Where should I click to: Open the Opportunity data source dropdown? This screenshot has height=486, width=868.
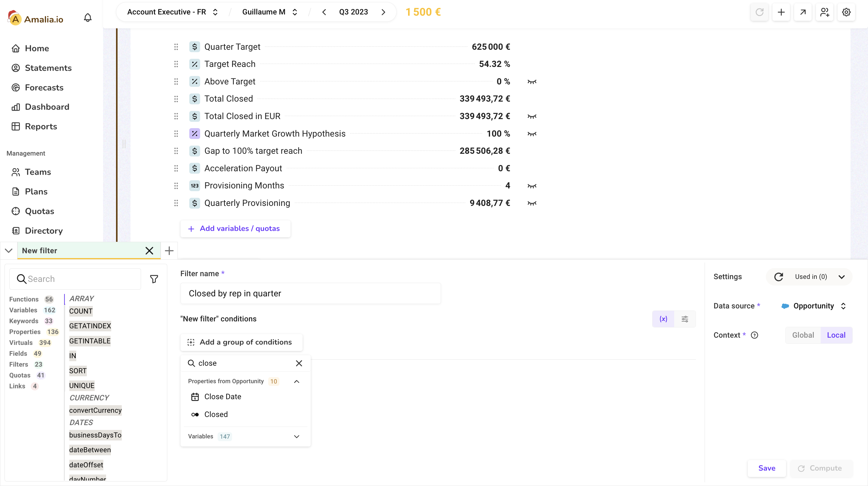(x=814, y=306)
